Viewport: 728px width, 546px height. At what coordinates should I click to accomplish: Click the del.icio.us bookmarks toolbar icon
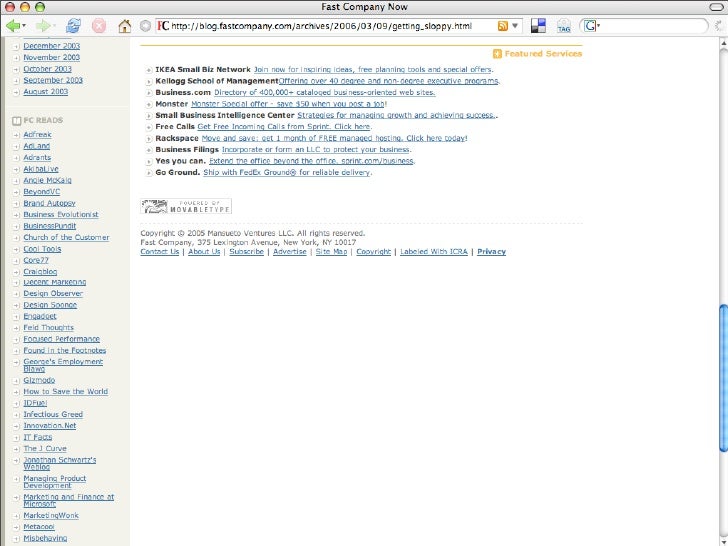(x=538, y=26)
